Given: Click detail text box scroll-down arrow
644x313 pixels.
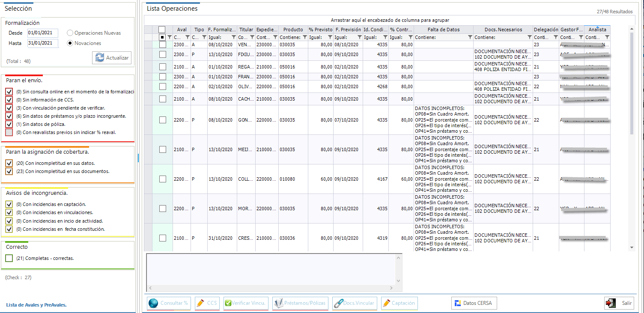Looking at the screenshot, I should click(399, 281).
